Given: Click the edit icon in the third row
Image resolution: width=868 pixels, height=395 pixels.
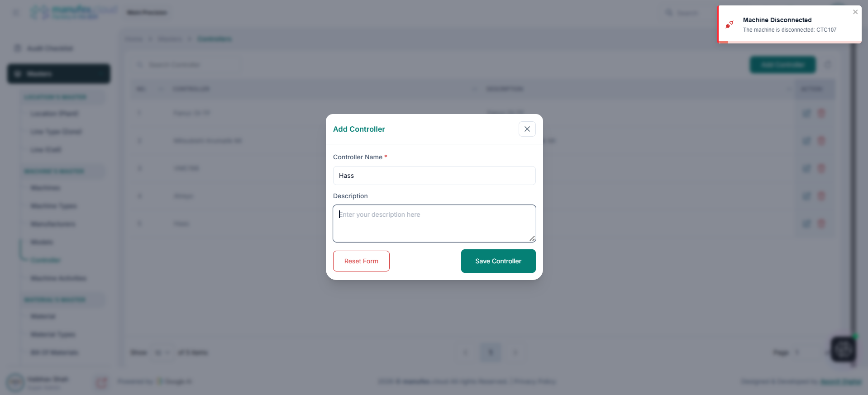Looking at the screenshot, I should pyautogui.click(x=806, y=168).
